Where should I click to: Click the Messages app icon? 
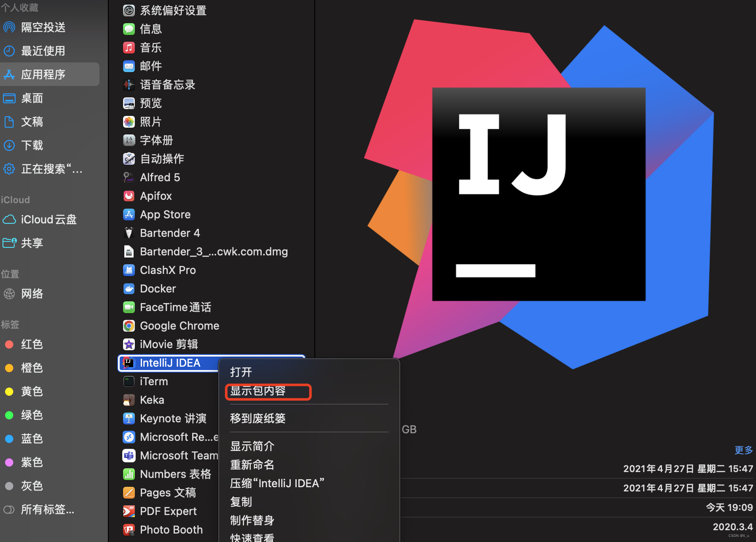click(x=129, y=29)
